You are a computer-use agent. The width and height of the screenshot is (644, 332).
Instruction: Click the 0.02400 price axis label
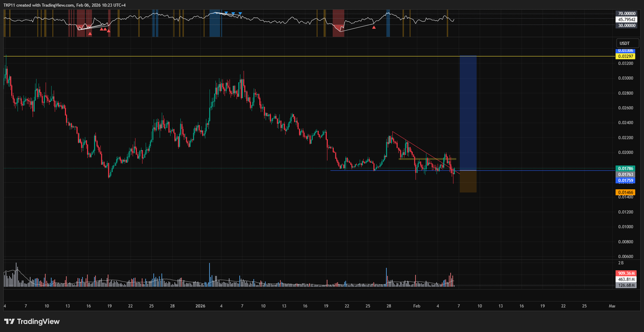pyautogui.click(x=626, y=123)
